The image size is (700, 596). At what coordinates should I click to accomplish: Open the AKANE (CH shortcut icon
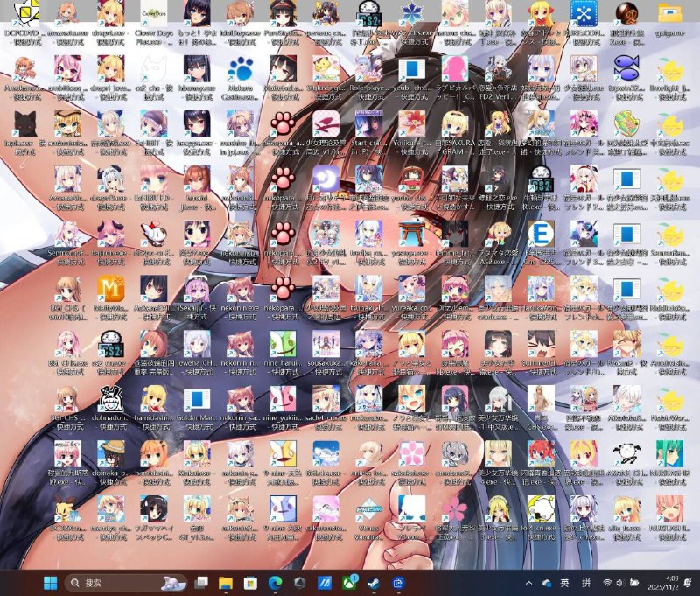click(x=626, y=454)
